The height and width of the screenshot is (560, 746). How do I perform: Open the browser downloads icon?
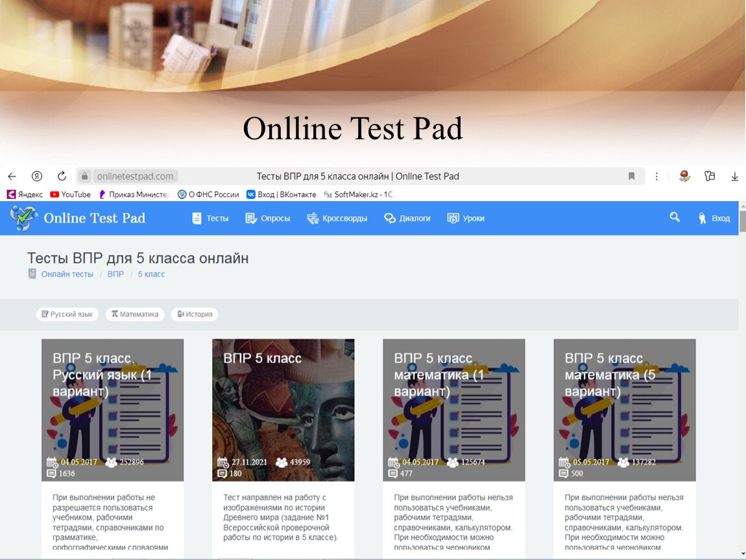point(734,176)
